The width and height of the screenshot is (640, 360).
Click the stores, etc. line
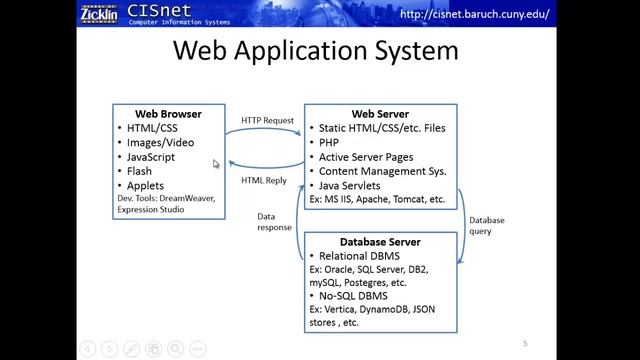334,322
